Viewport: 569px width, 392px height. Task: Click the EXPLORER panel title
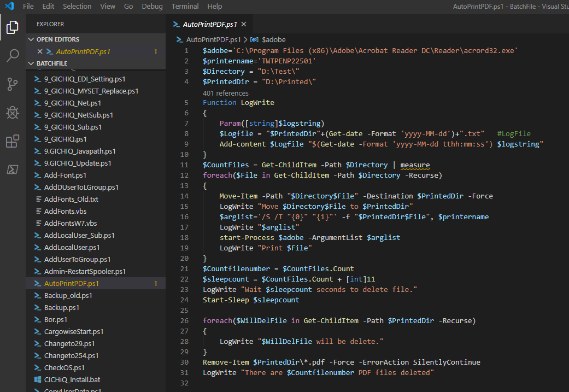[x=50, y=24]
